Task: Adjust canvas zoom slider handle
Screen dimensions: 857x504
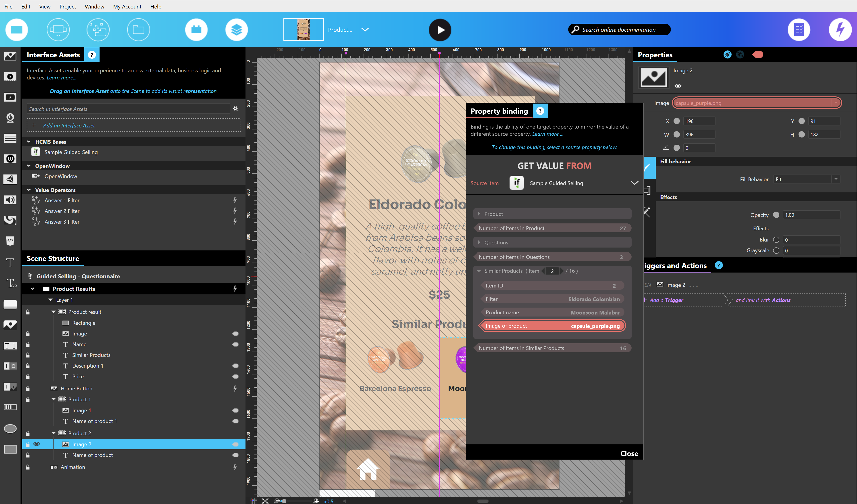Action: point(284,501)
